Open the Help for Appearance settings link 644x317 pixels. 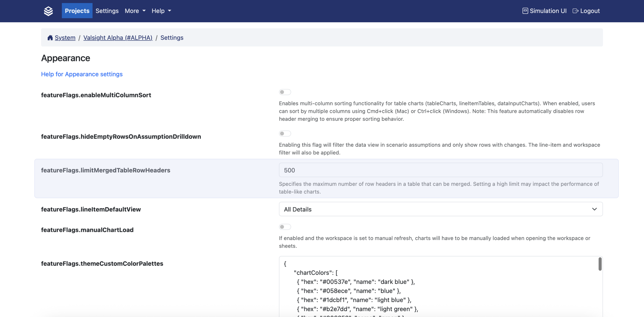[82, 74]
